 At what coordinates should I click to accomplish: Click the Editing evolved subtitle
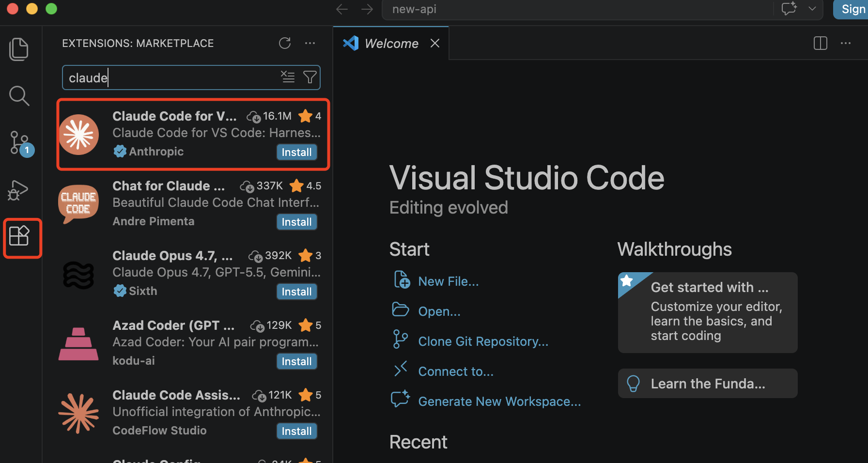coord(449,208)
